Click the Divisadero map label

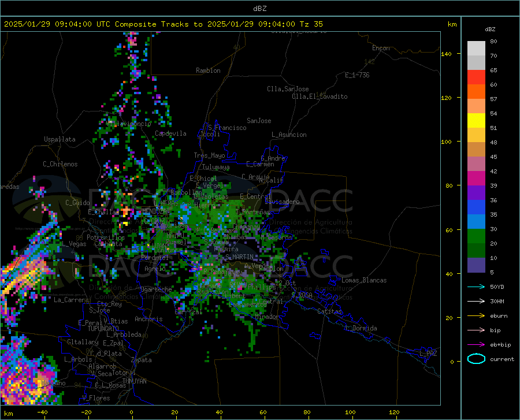282,202
